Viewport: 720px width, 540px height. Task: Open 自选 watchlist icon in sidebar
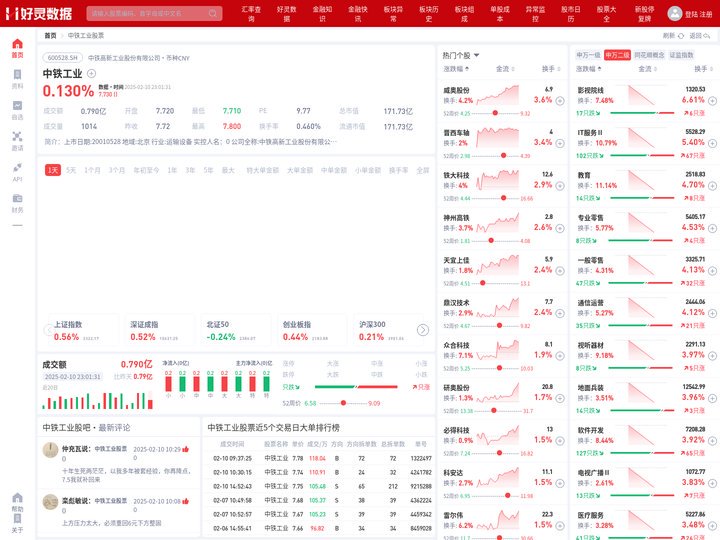[x=17, y=106]
